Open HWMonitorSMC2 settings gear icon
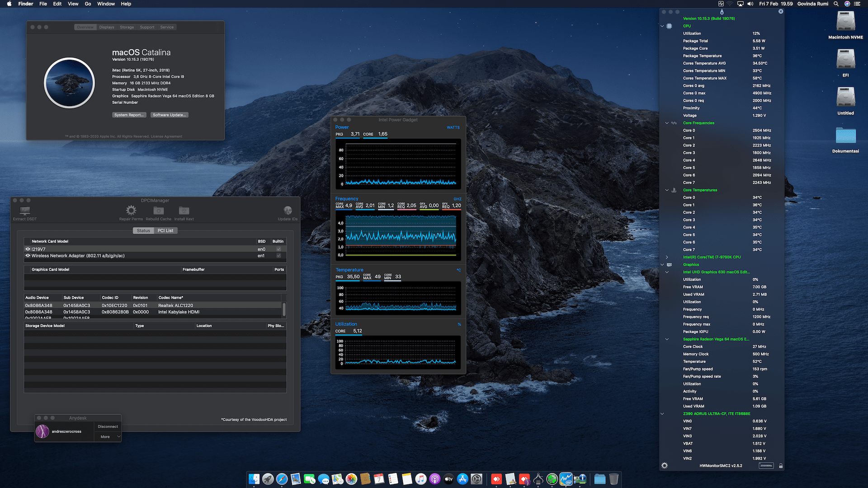 (x=665, y=465)
